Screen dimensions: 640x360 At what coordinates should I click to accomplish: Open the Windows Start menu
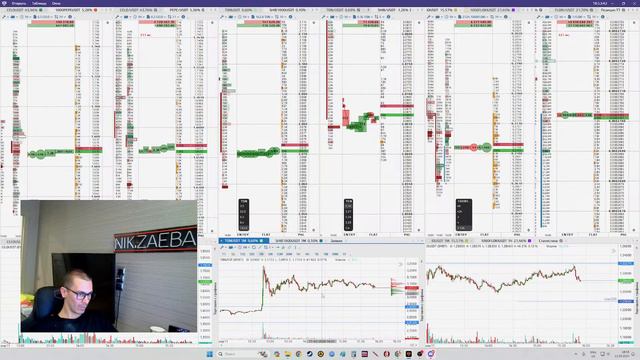(x=210, y=354)
